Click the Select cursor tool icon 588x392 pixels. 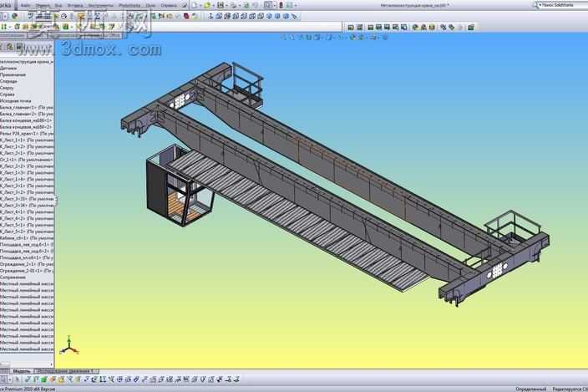pos(268,5)
